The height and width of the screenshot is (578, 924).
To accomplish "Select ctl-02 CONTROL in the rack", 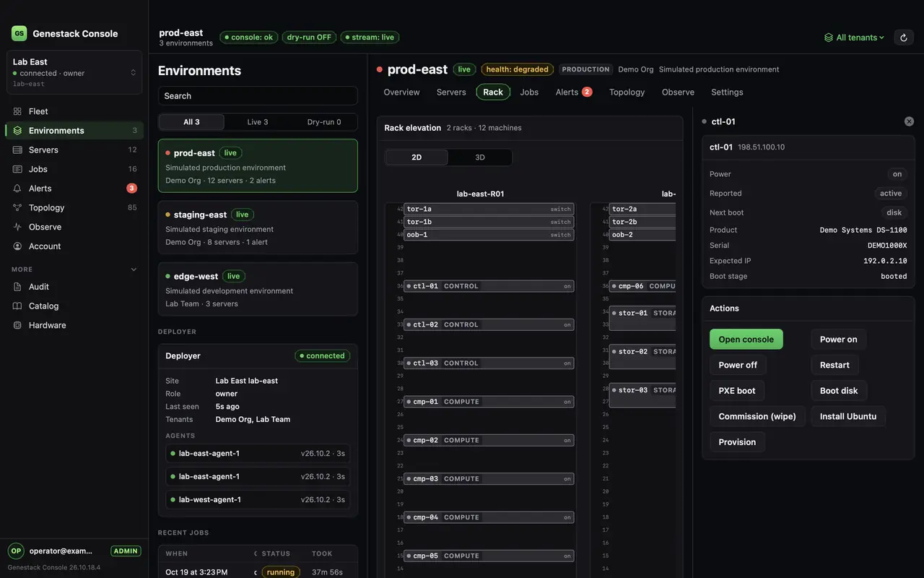I will pyautogui.click(x=489, y=324).
